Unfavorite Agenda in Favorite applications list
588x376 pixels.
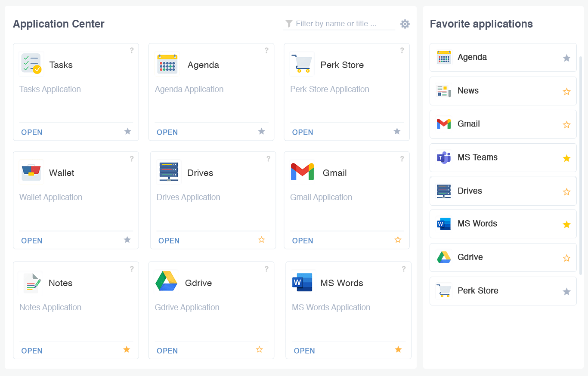pos(566,58)
